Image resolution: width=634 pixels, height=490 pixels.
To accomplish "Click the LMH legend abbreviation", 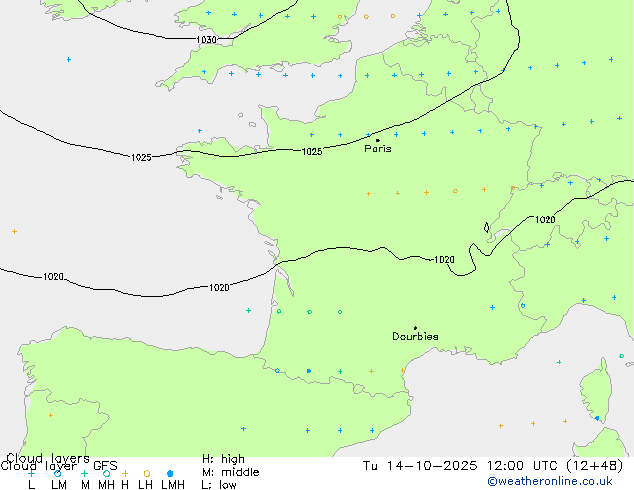I will 173,485.
